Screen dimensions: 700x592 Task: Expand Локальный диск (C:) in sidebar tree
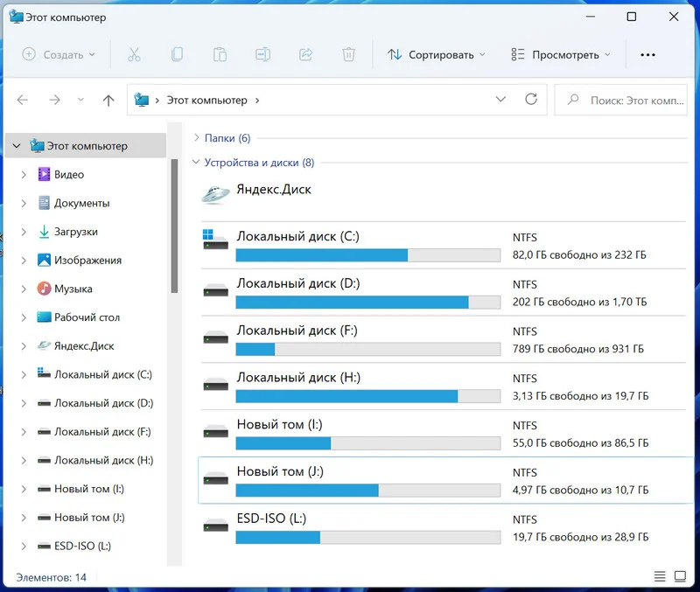pos(24,375)
